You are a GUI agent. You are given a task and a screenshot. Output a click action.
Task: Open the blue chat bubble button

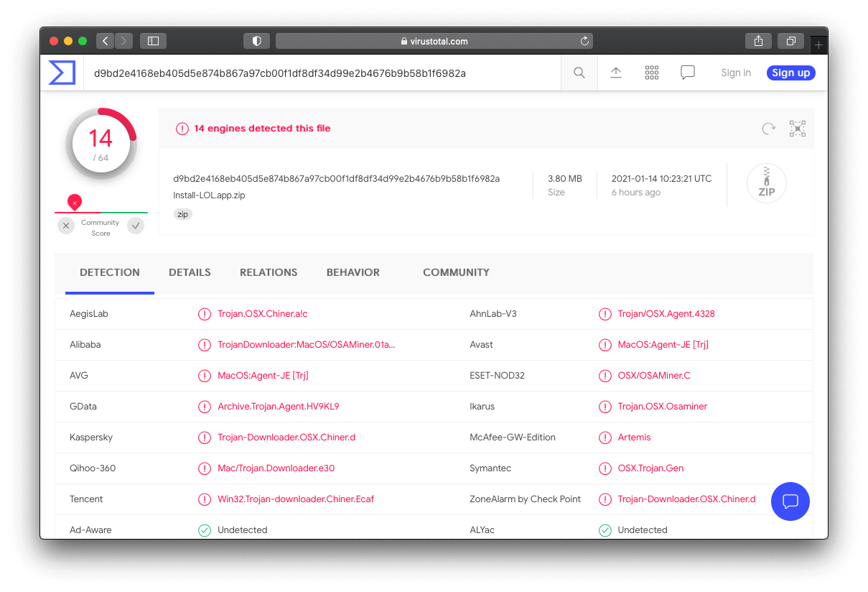point(790,501)
